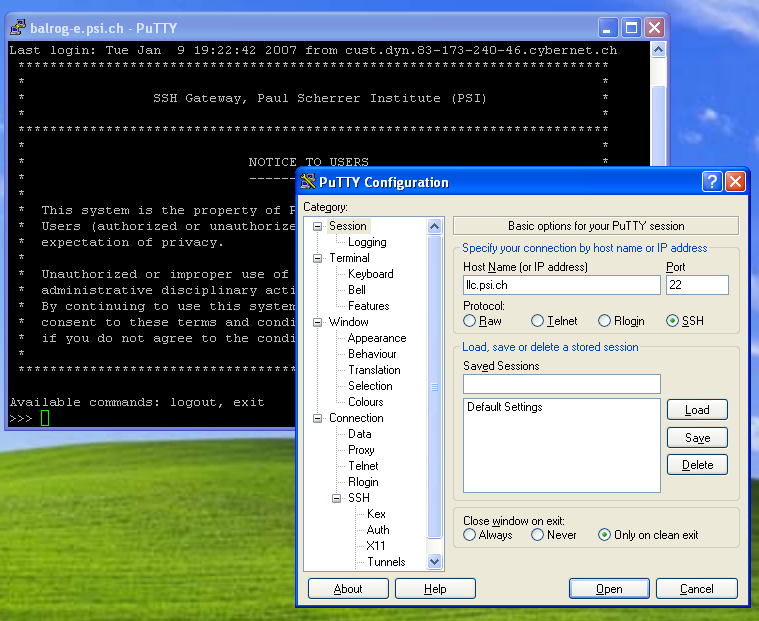759x621 pixels.
Task: Open Bell settings category
Action: [357, 290]
